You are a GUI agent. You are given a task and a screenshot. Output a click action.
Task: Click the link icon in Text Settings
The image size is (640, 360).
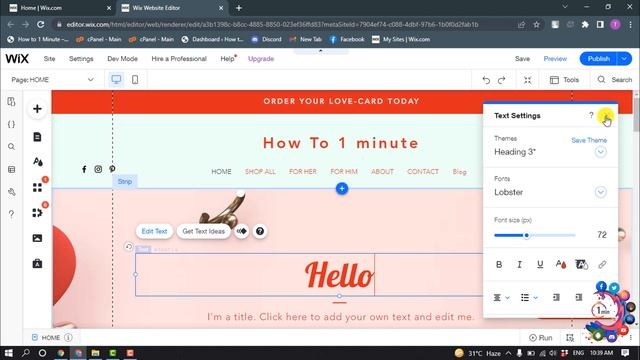click(x=602, y=264)
